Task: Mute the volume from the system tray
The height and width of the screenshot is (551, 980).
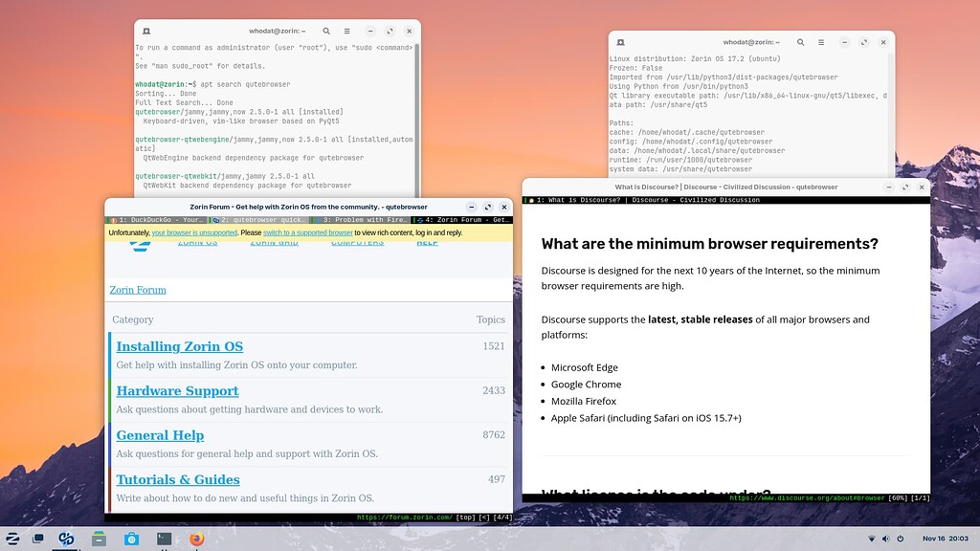Action: (885, 537)
